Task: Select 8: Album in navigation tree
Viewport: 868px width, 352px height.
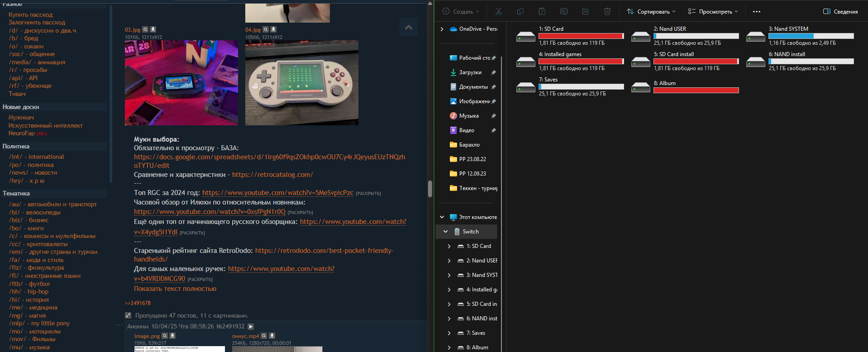Action: (x=473, y=347)
